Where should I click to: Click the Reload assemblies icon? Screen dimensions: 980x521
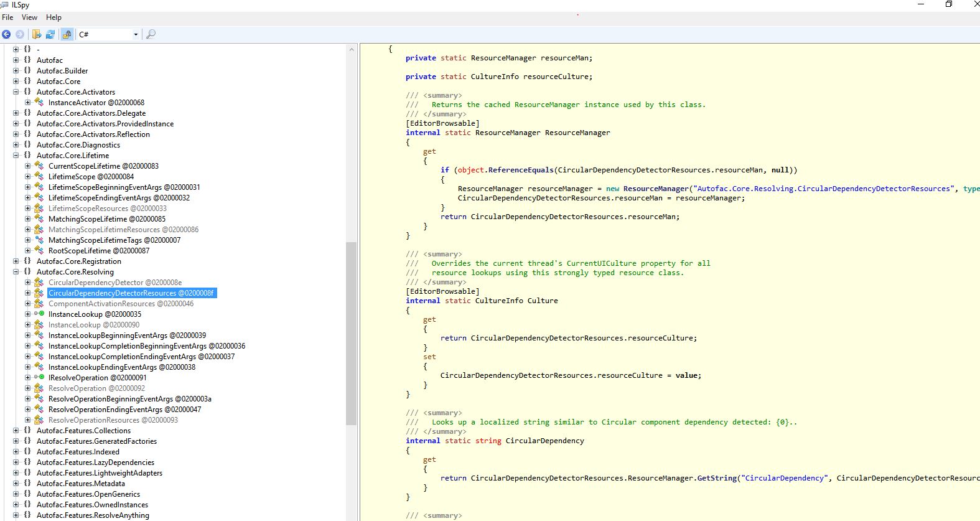point(50,34)
